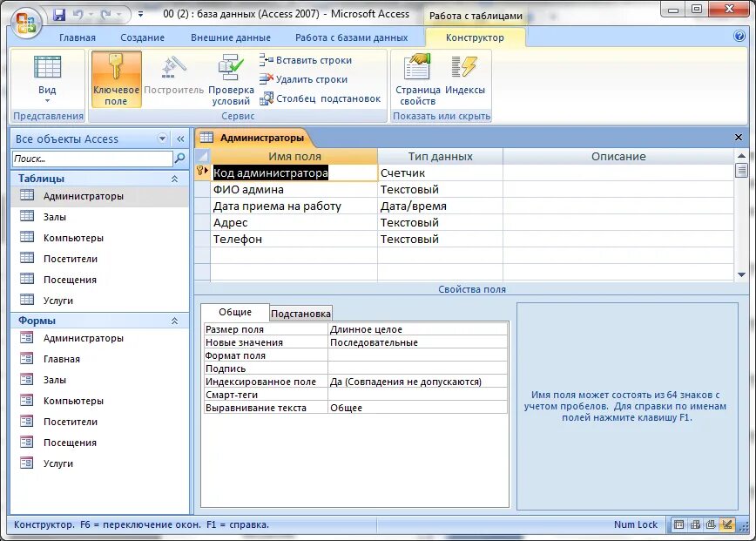
Task: Open the Залы form
Action: (99, 380)
